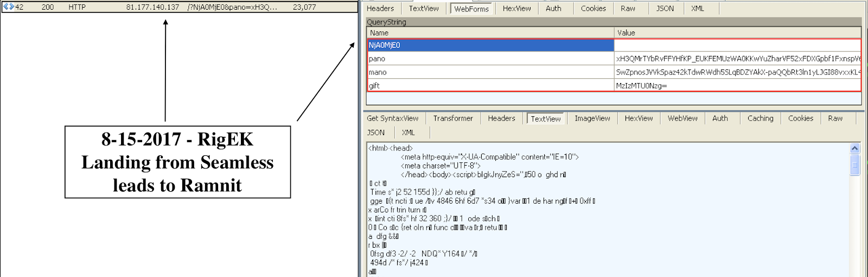The width and height of the screenshot is (868, 277).
Task: Click the Name column header
Action: pos(490,33)
